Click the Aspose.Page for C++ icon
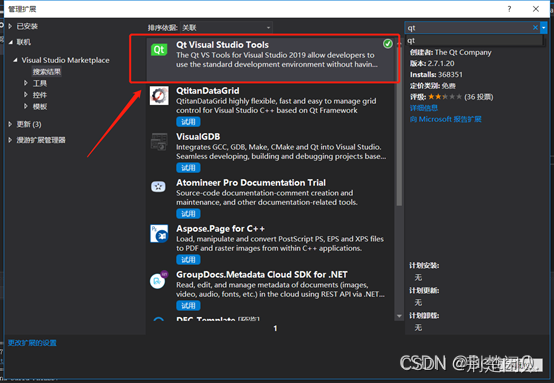Image resolution: width=554 pixels, height=383 pixels. (x=159, y=233)
